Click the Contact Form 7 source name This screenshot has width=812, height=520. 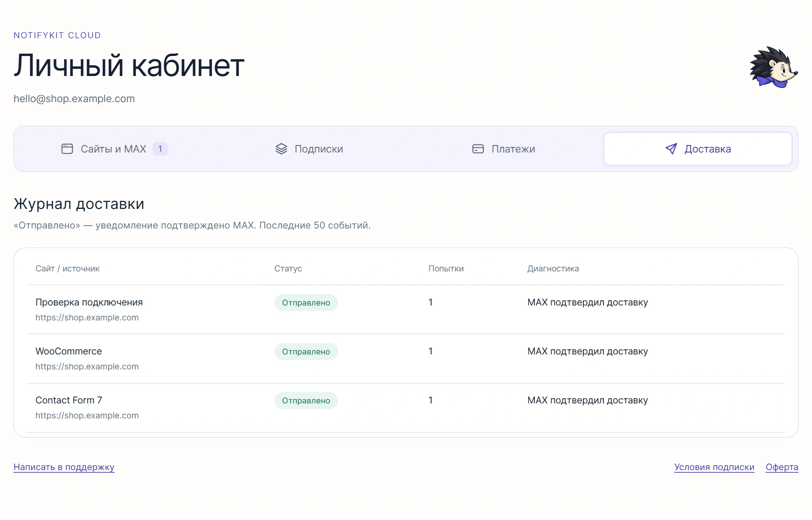69,400
